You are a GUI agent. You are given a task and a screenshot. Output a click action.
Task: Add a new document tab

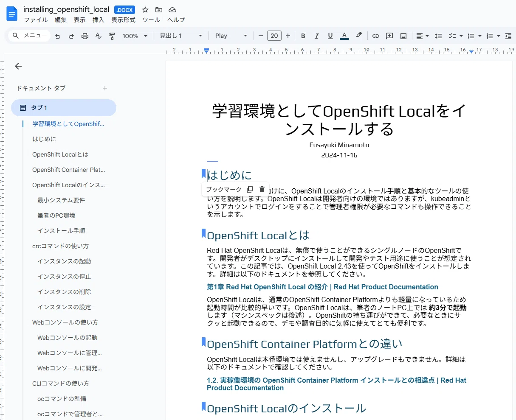[105, 88]
